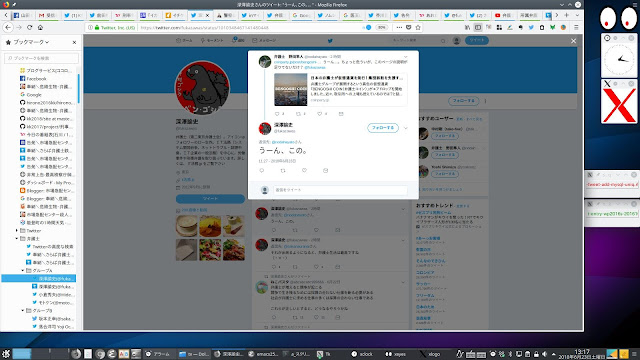This screenshot has width=640, height=360.
Task: Switch to the emacs25 window in taskbar
Action: tap(263, 354)
